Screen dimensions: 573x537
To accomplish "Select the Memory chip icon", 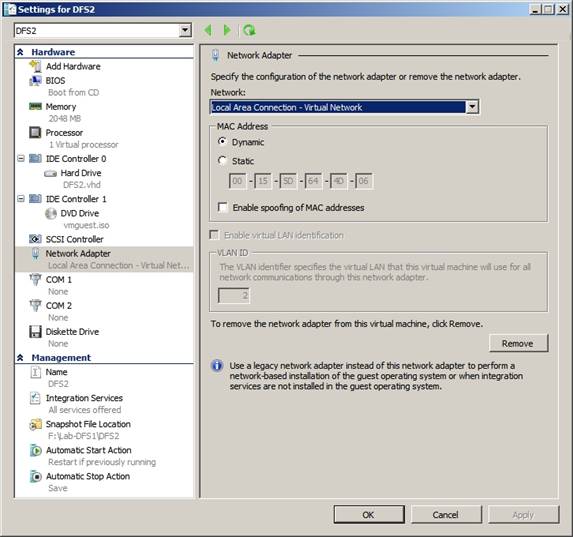I will click(35, 106).
